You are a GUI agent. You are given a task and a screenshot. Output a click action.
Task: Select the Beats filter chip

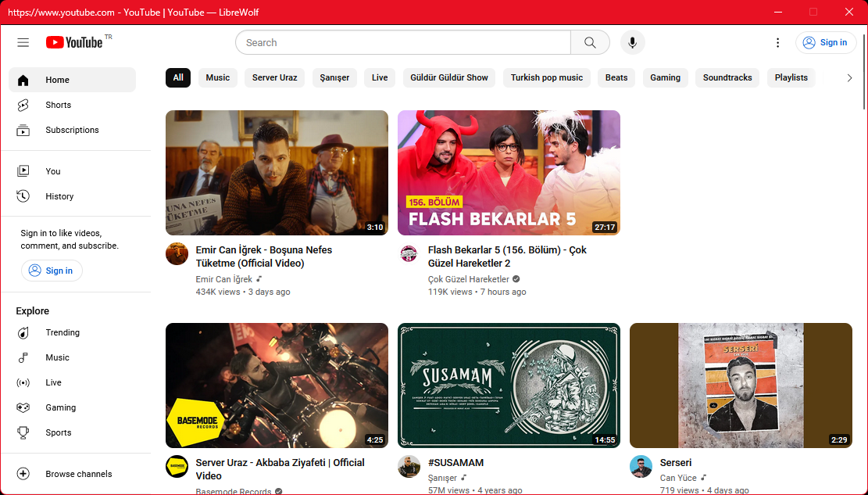click(616, 77)
